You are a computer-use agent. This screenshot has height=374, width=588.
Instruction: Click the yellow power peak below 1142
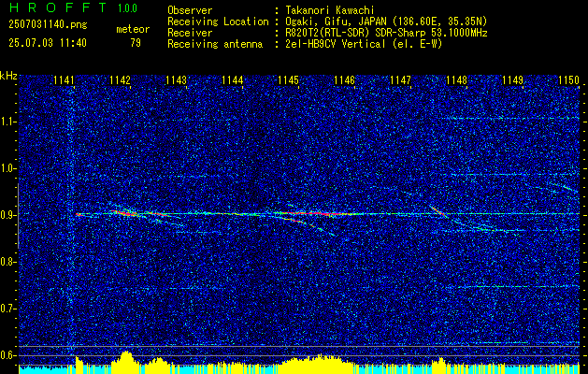(127, 362)
